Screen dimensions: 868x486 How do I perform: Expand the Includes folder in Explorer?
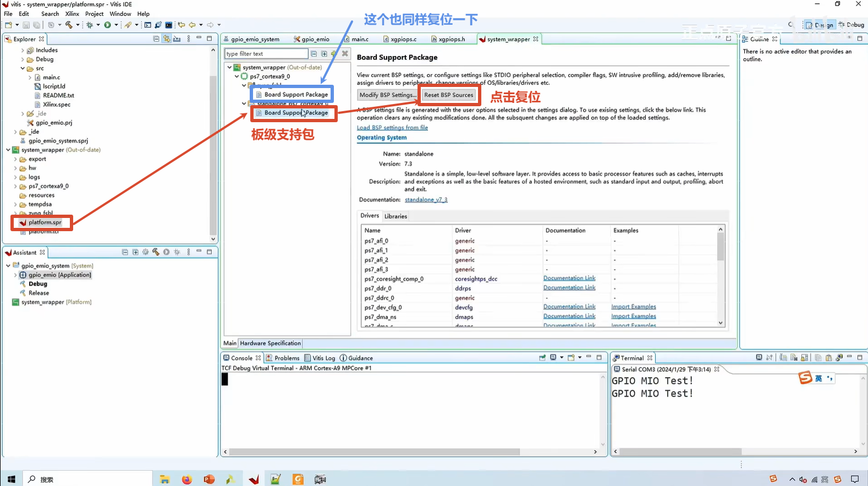point(23,50)
